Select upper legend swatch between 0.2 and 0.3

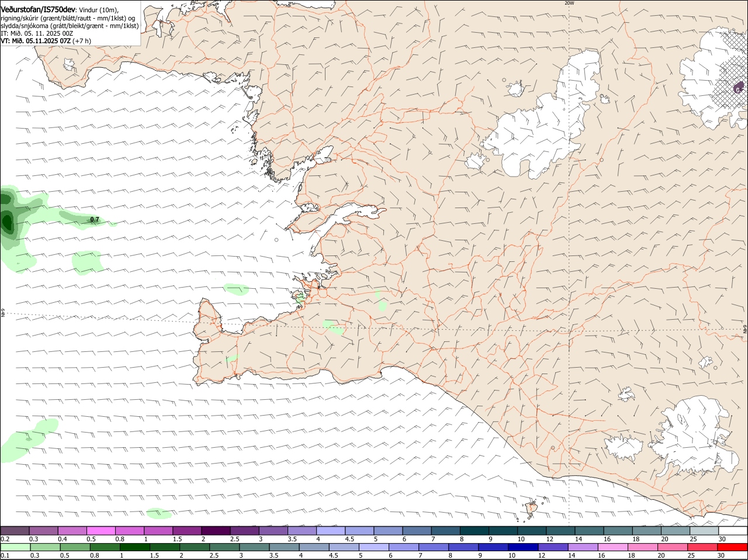(15, 530)
